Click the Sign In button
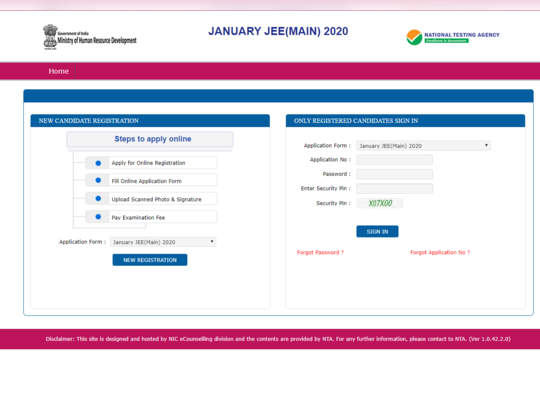The image size is (540, 403). (377, 231)
